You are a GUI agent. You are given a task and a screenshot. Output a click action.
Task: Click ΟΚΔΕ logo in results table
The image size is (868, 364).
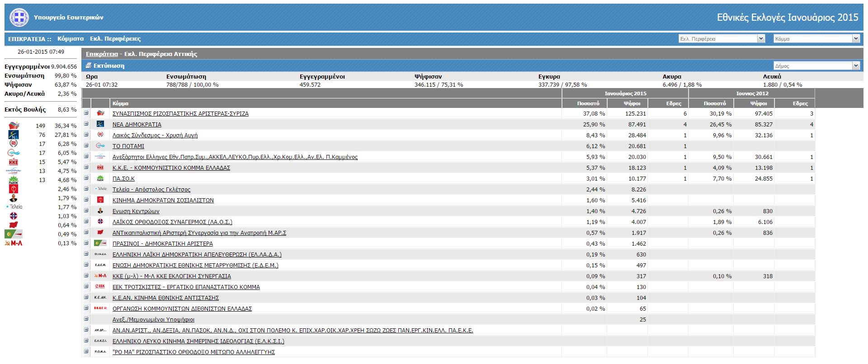point(100,308)
